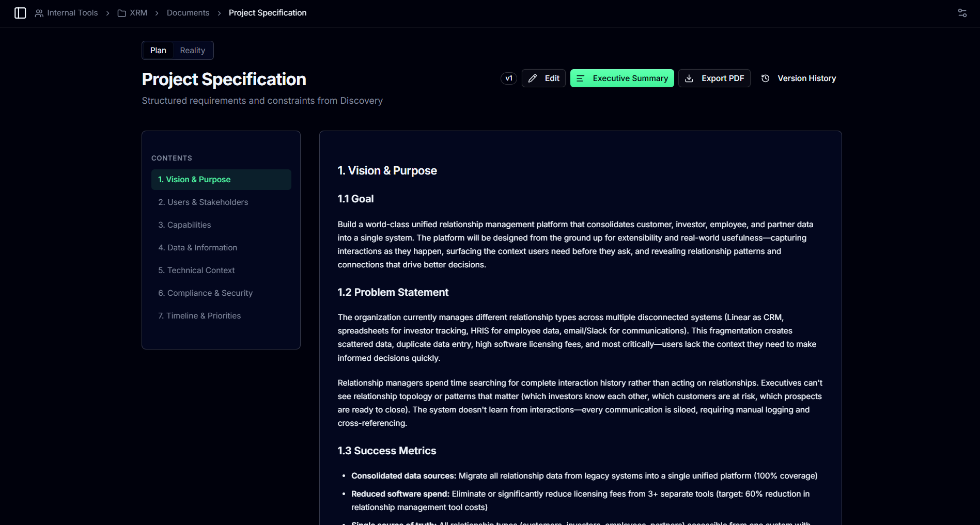
Task: Click the pencil icon on Edit
Action: (x=533, y=78)
